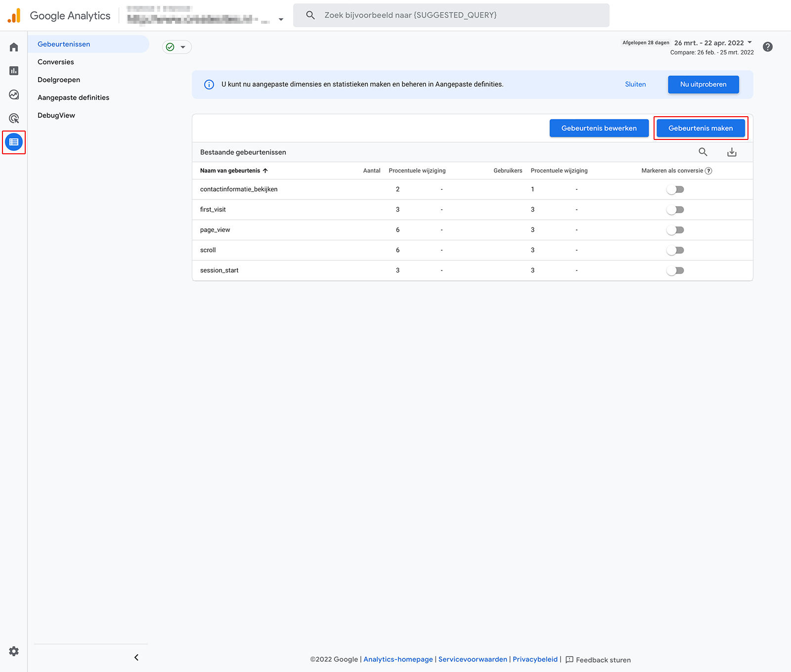Download the events table
This screenshot has width=791, height=672.
(x=732, y=152)
